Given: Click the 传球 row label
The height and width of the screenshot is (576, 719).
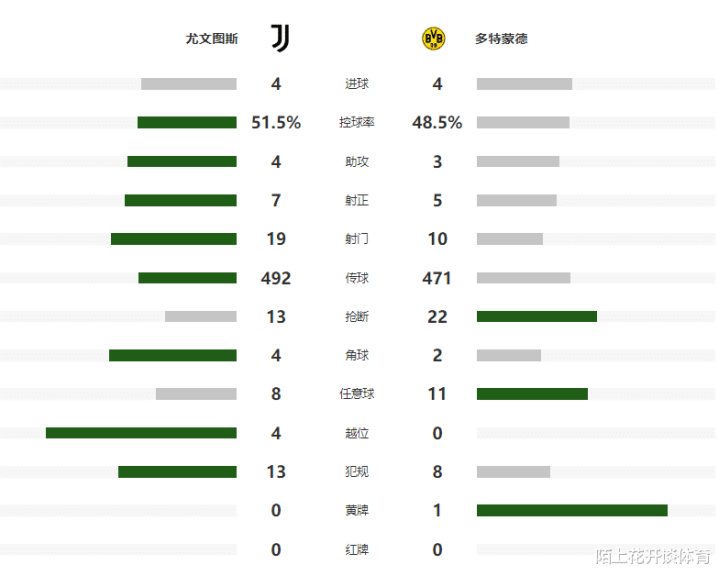Looking at the screenshot, I should pos(357,278).
